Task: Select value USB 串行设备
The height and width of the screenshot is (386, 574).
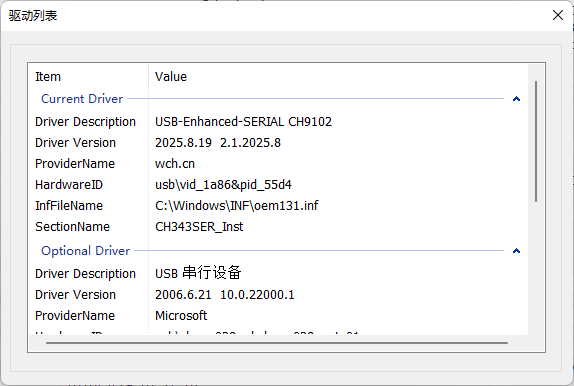Action: 198,273
